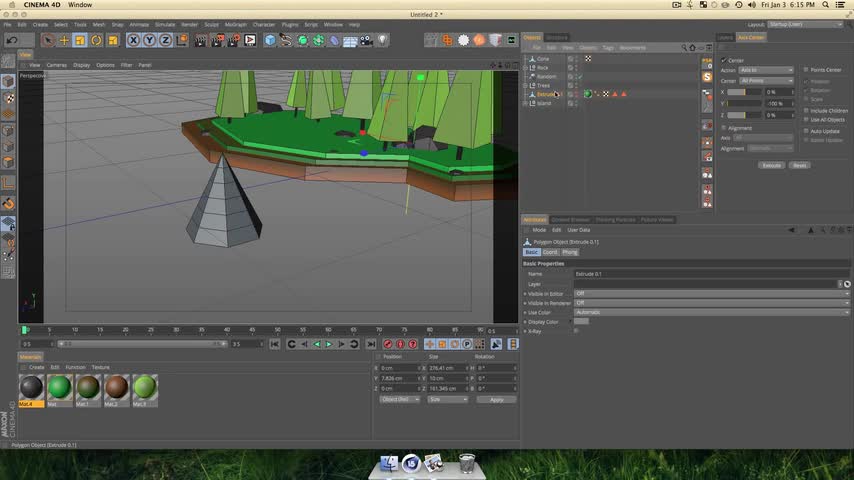Enable the Points Center checkbox
The height and width of the screenshot is (480, 854).
(x=806, y=70)
